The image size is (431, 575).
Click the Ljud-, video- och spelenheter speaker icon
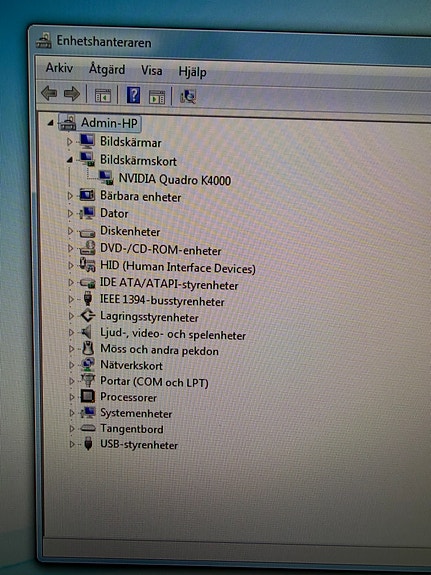87,333
